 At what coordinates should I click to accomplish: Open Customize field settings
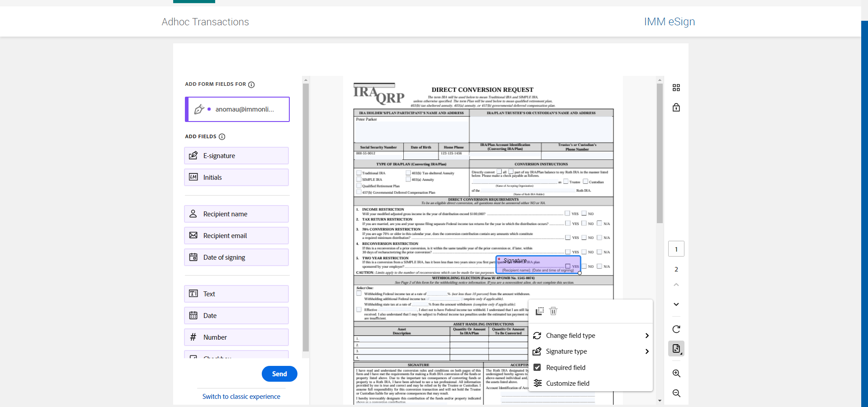pos(590,384)
